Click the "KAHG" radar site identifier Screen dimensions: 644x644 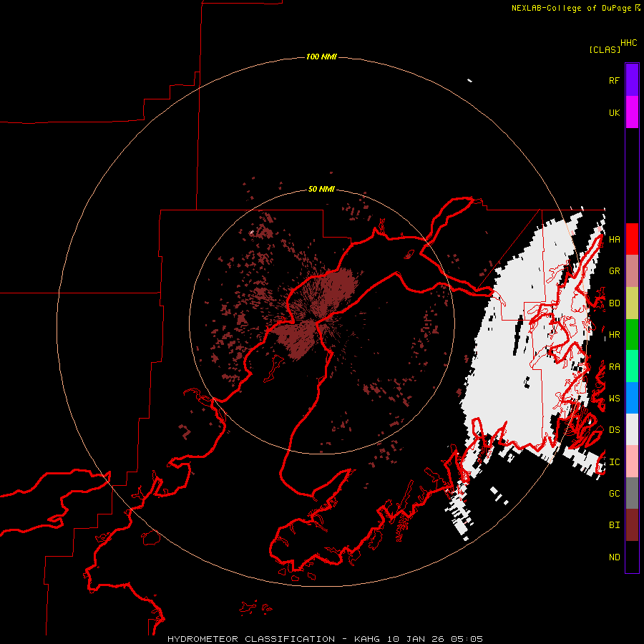(367, 639)
